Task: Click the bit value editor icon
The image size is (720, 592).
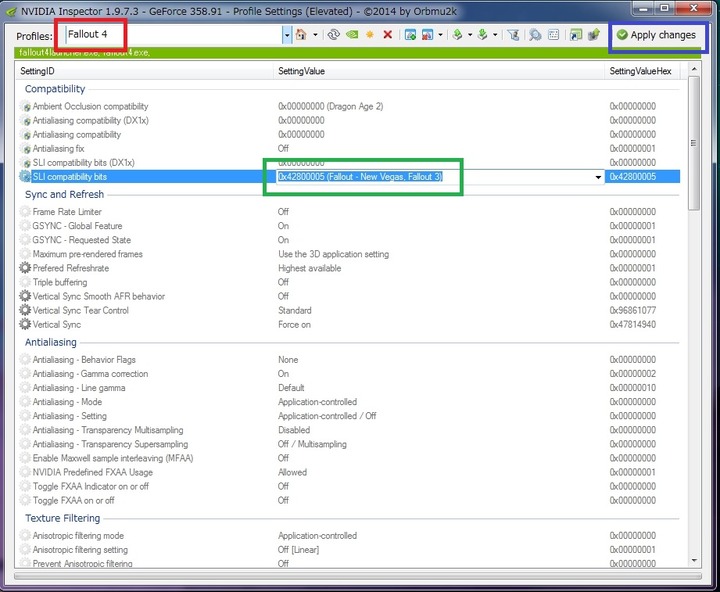Action: tap(554, 34)
